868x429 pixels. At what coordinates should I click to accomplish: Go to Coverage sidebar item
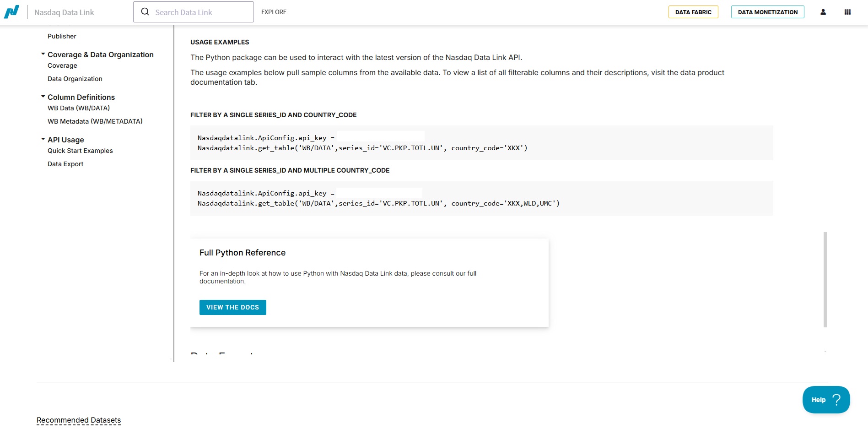pyautogui.click(x=62, y=65)
